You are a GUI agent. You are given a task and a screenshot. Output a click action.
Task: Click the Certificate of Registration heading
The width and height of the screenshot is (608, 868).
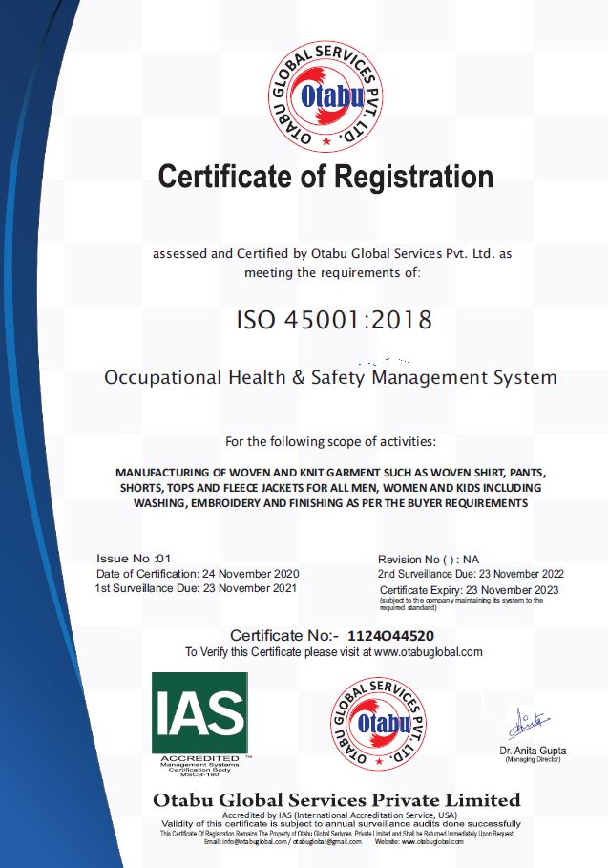(x=325, y=177)
